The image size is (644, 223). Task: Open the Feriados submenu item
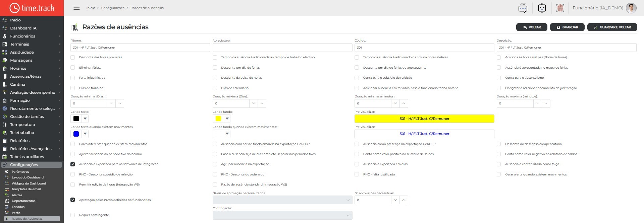coord(18,207)
